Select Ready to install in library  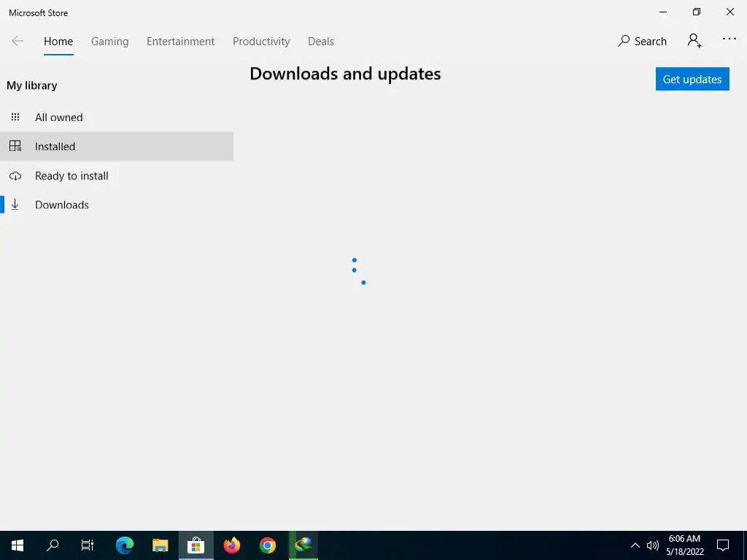[117, 176]
